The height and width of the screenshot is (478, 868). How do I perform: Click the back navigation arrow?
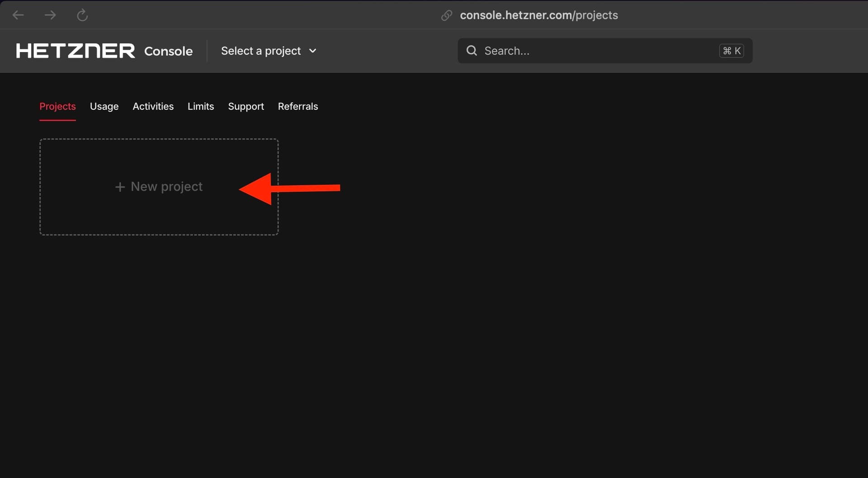click(x=18, y=15)
